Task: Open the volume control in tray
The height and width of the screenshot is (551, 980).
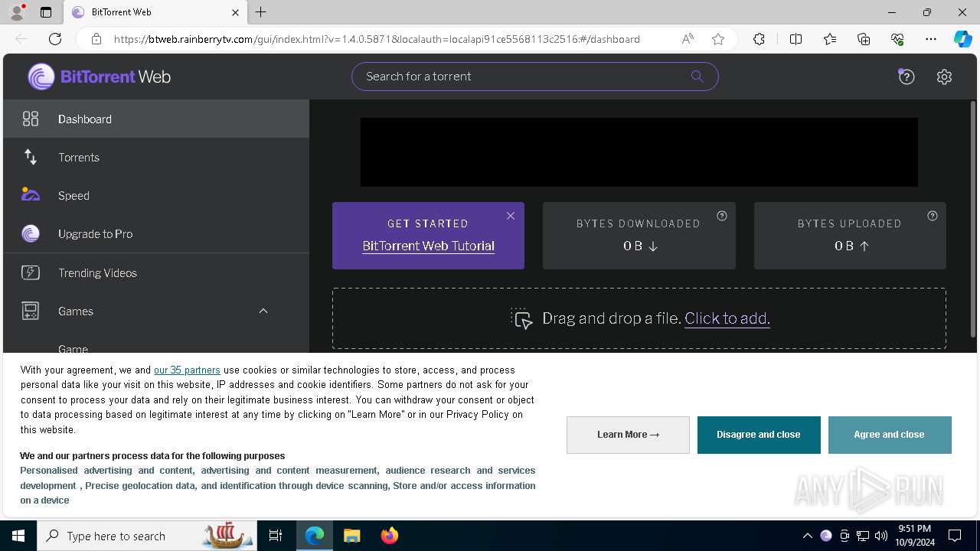Action: (x=881, y=536)
